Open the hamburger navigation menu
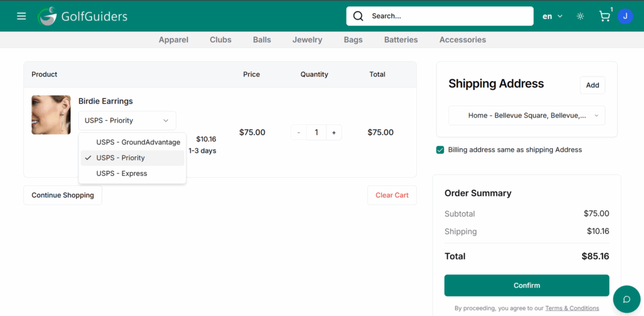 (x=21, y=16)
